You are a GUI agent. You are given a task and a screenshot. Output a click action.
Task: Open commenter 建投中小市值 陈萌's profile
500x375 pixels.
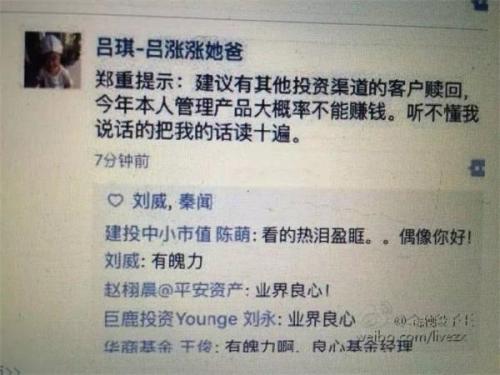coord(178,234)
